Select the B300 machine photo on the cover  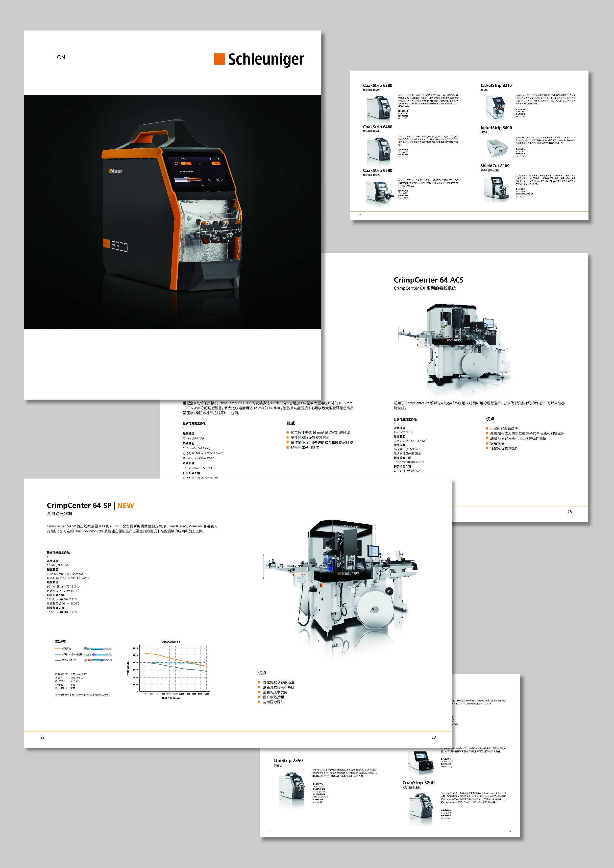172,212
